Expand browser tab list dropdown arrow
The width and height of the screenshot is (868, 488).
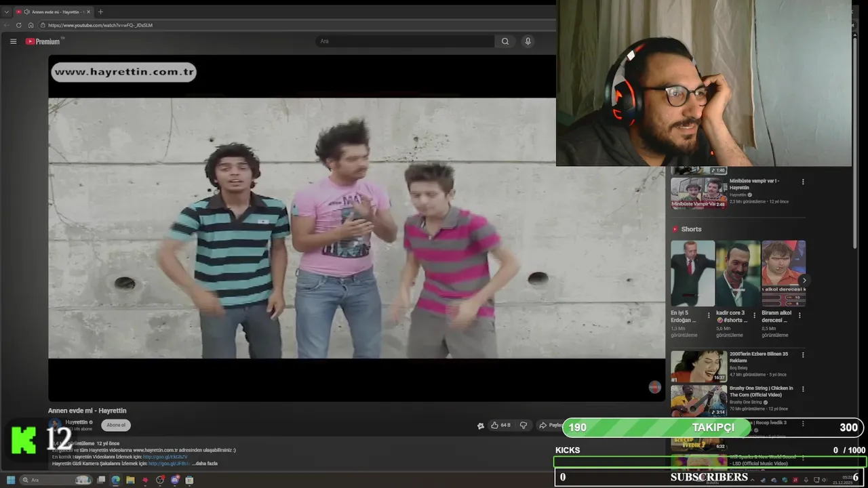(7, 12)
